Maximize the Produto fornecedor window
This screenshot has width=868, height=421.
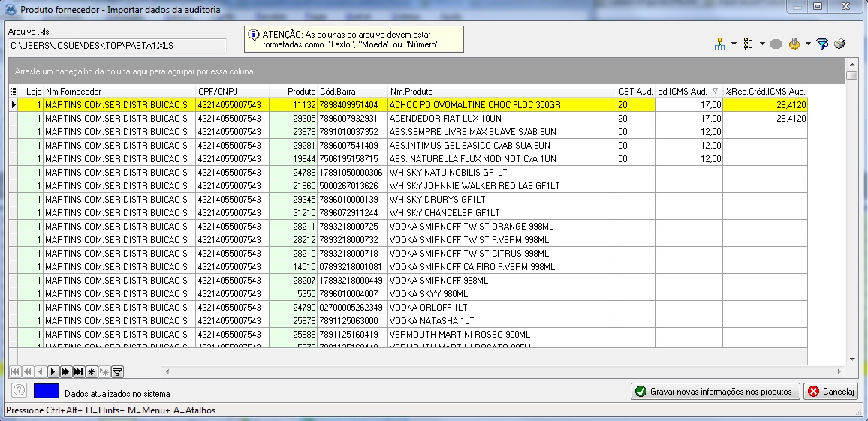coord(817,6)
